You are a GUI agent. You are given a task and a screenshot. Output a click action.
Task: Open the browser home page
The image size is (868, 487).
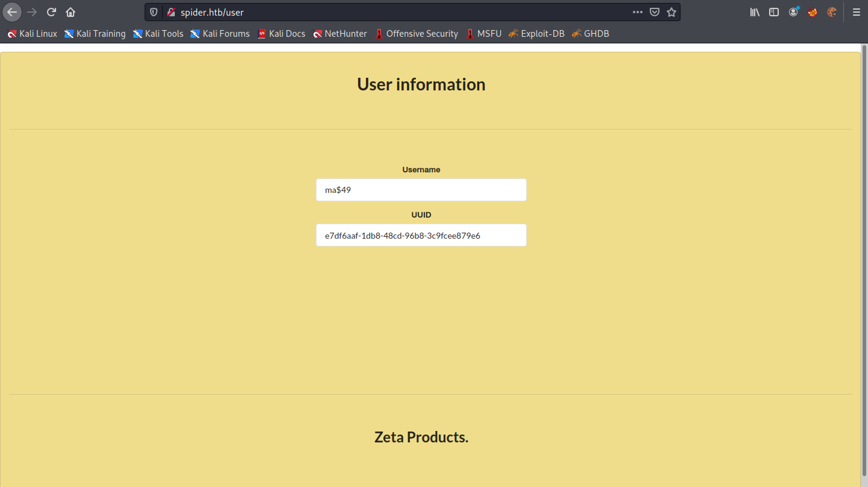click(x=71, y=12)
